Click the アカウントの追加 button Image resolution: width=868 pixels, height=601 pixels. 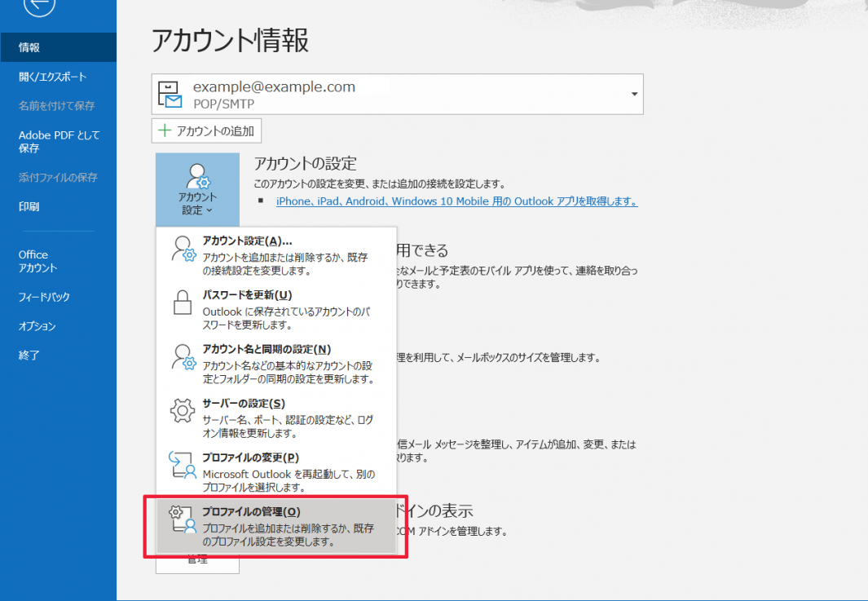point(206,130)
